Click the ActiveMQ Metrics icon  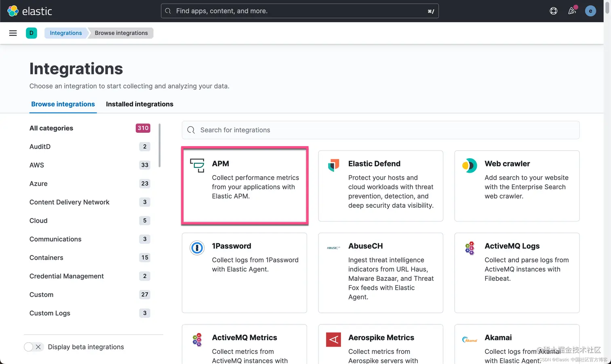pyautogui.click(x=197, y=340)
